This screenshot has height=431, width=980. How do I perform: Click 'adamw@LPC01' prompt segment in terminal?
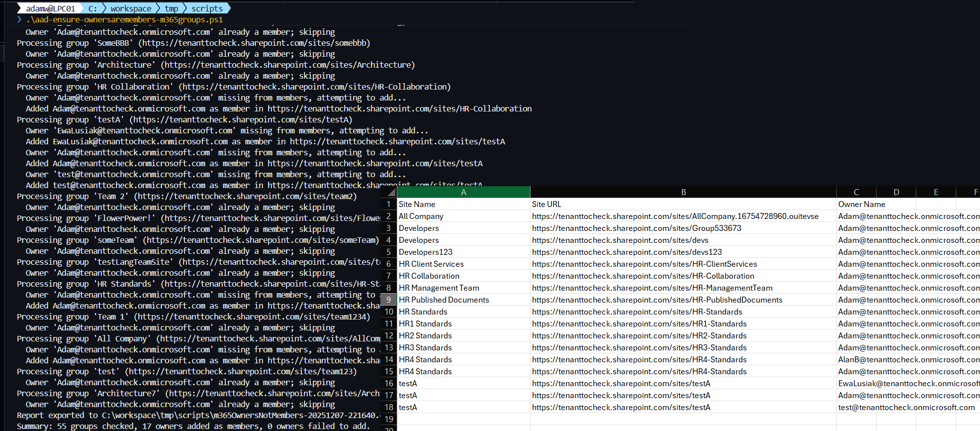coord(50,8)
